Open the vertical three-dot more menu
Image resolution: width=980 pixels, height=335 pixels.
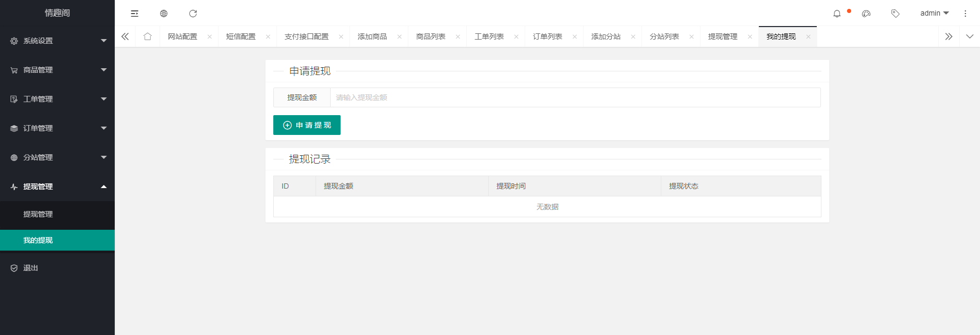coord(965,14)
